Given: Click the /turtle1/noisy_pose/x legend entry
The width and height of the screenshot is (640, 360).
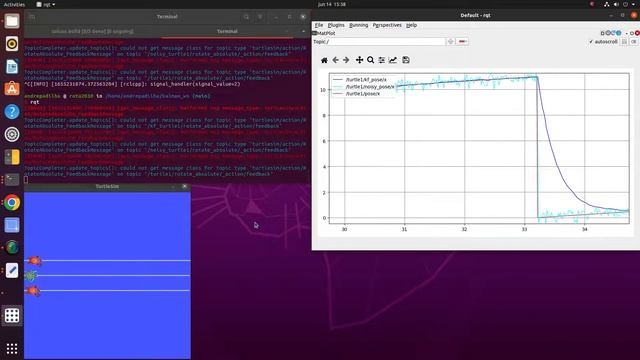Looking at the screenshot, I should point(370,87).
